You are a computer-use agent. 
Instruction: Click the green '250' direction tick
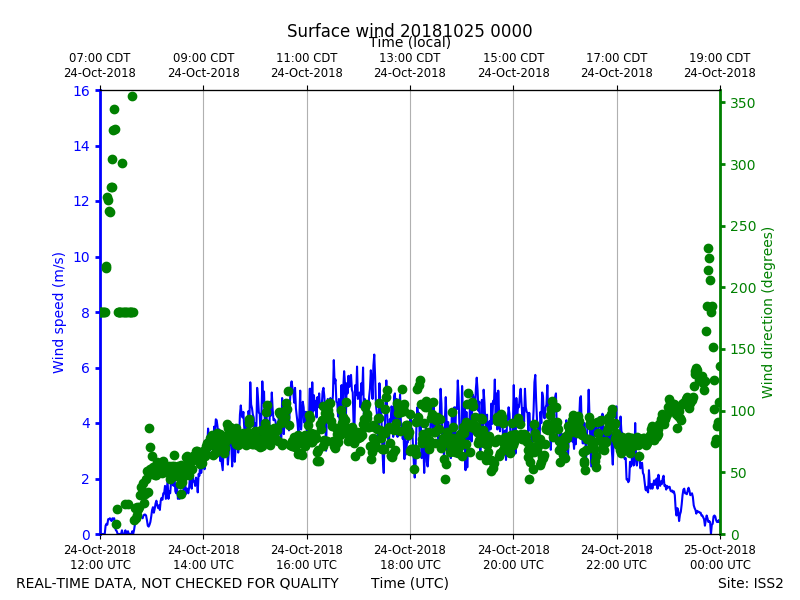coord(742,227)
